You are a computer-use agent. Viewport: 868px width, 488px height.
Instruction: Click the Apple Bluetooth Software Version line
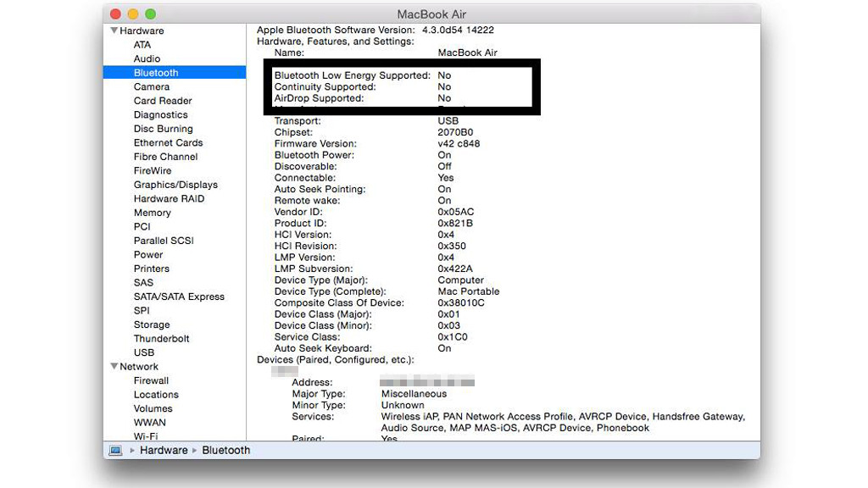click(x=376, y=30)
